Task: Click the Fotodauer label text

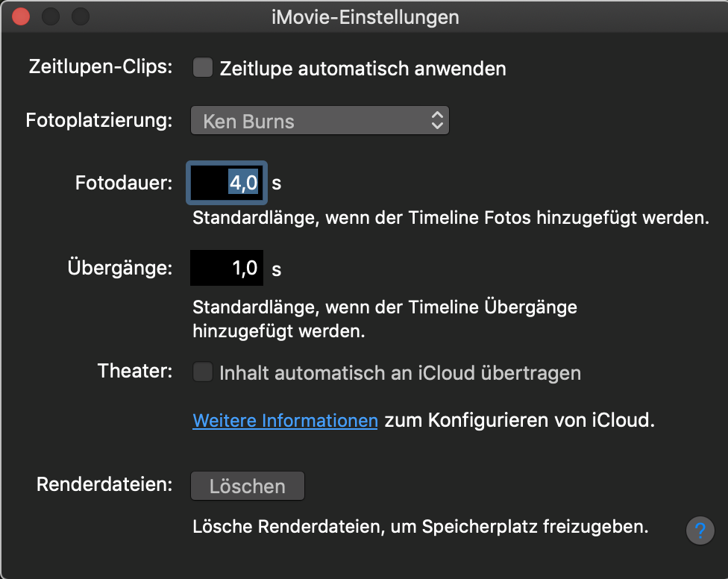Action: coord(124,183)
